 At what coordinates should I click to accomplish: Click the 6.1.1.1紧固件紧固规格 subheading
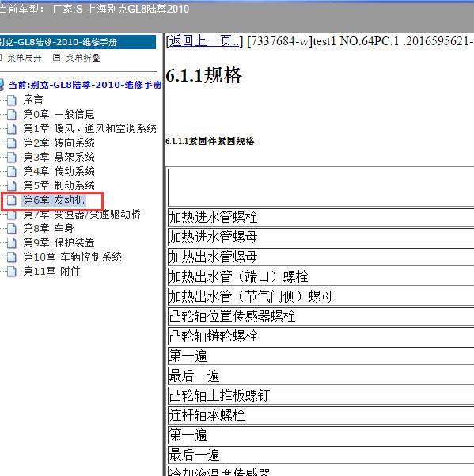[x=210, y=141]
